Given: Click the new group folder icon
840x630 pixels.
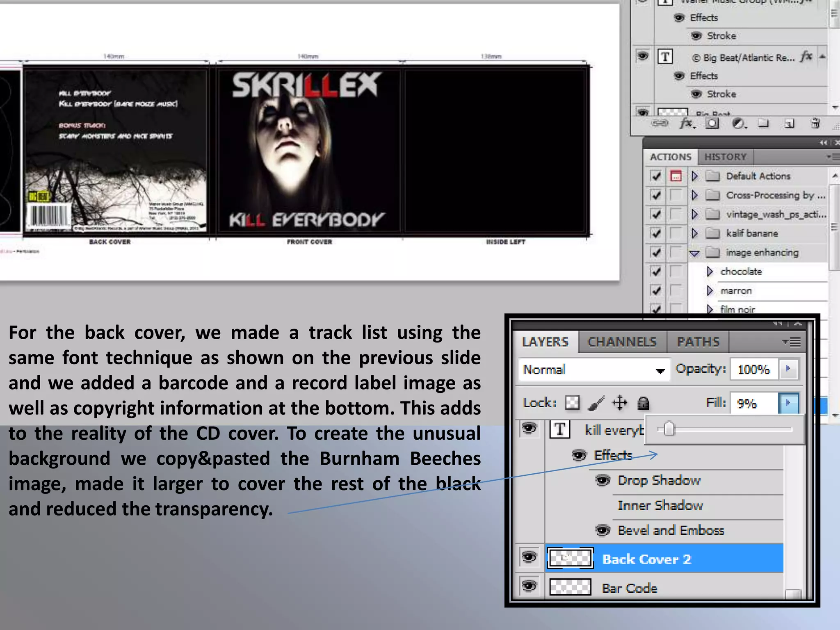Looking at the screenshot, I should point(763,123).
